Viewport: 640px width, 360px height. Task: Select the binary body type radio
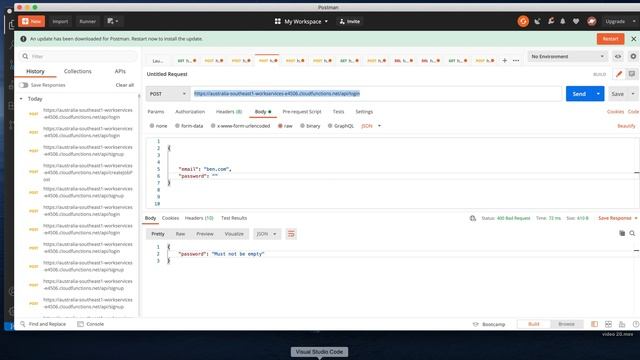302,126
